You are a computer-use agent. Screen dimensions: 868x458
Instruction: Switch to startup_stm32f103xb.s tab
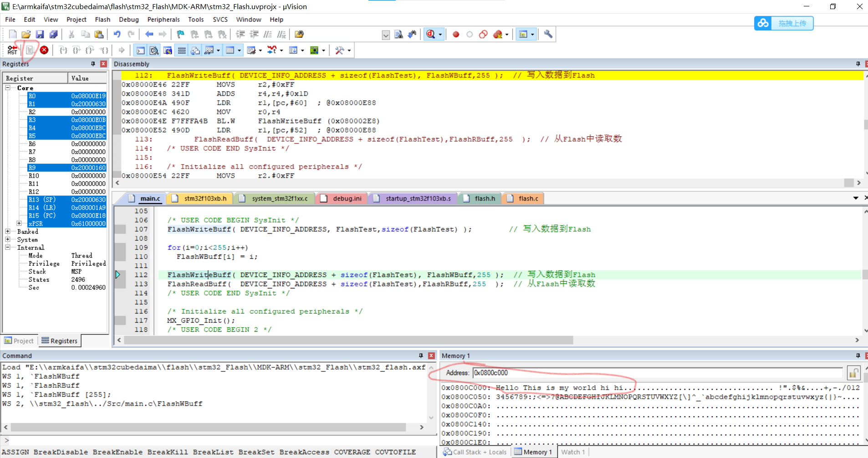pyautogui.click(x=413, y=198)
